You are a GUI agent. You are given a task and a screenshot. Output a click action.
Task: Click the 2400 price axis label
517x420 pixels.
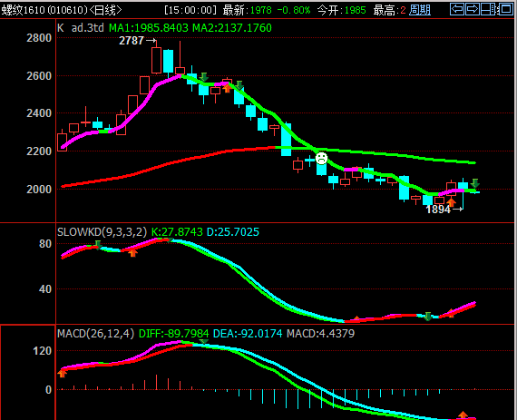(x=39, y=113)
